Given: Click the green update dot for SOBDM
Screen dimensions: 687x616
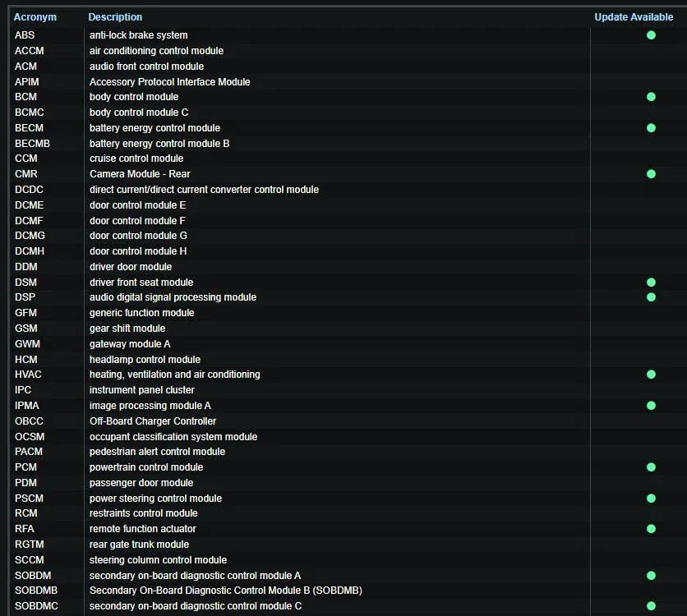Looking at the screenshot, I should [651, 576].
